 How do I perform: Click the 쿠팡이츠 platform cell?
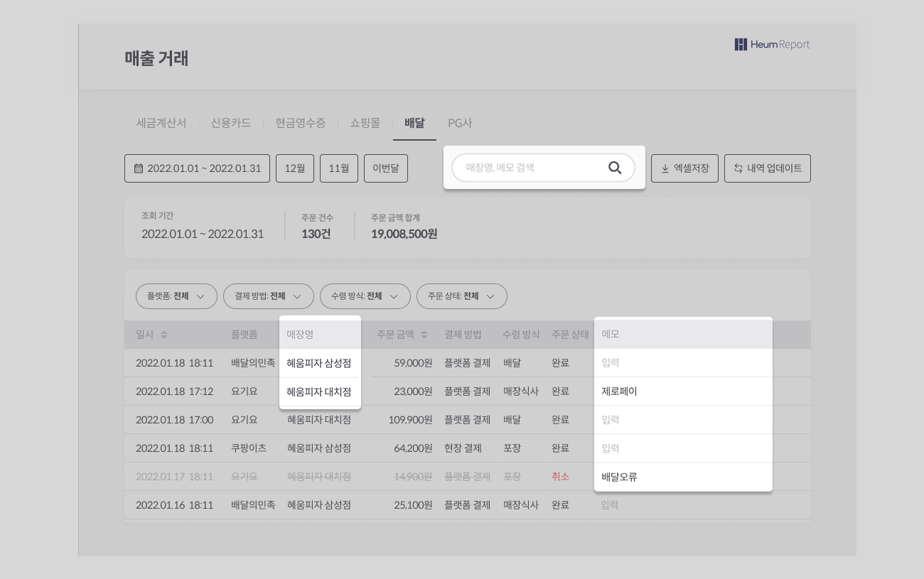coord(249,448)
